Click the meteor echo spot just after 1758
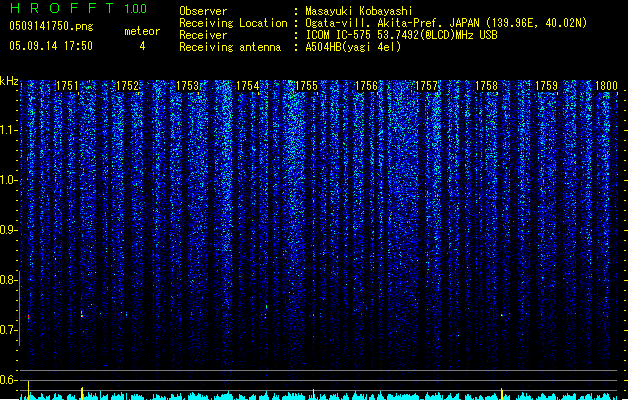 (x=502, y=315)
